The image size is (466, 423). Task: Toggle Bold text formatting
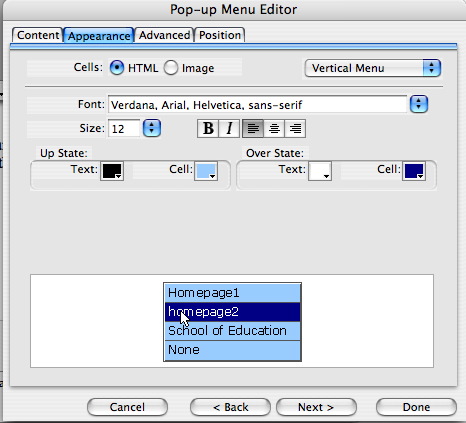208,128
